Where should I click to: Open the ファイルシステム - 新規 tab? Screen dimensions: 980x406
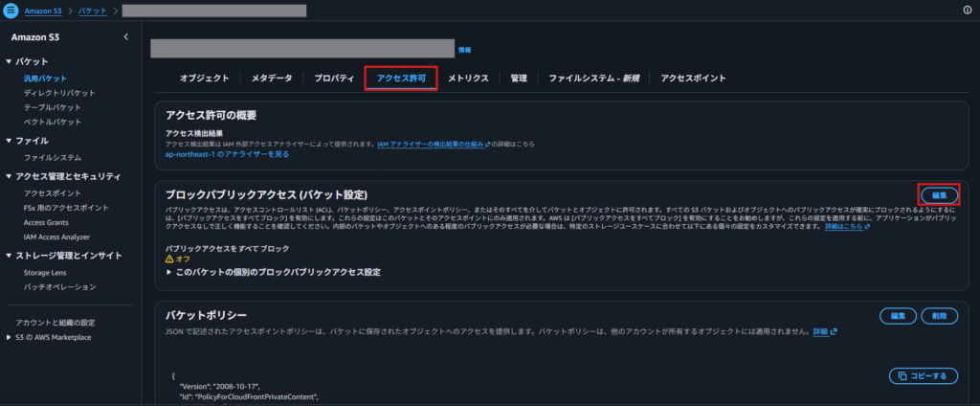pos(593,79)
